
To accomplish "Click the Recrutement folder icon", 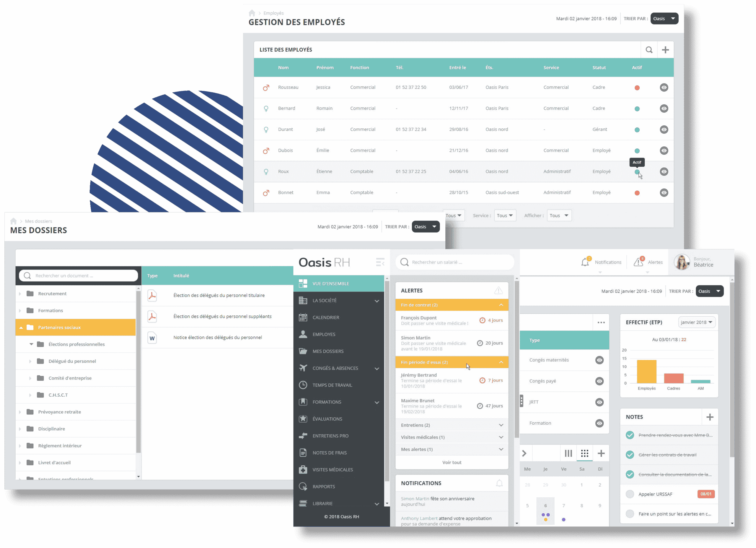I will pos(30,294).
